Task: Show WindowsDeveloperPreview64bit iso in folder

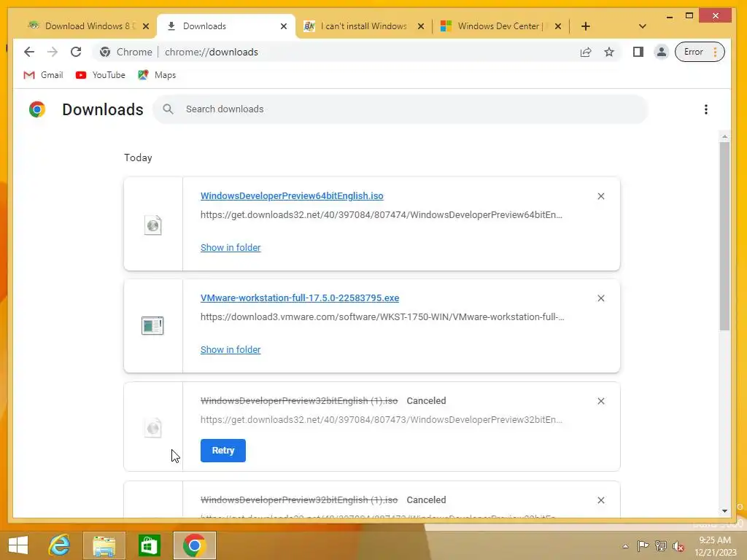Action: tap(231, 248)
